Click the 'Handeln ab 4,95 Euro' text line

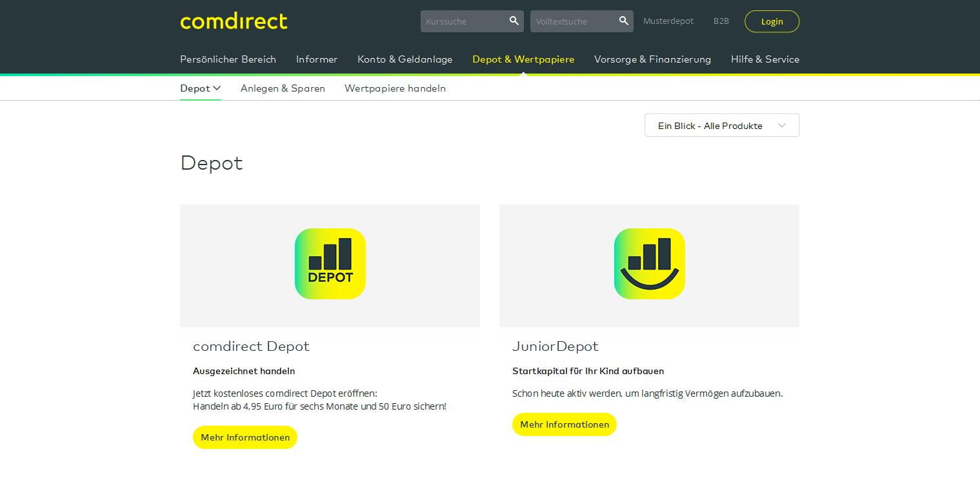click(x=319, y=406)
